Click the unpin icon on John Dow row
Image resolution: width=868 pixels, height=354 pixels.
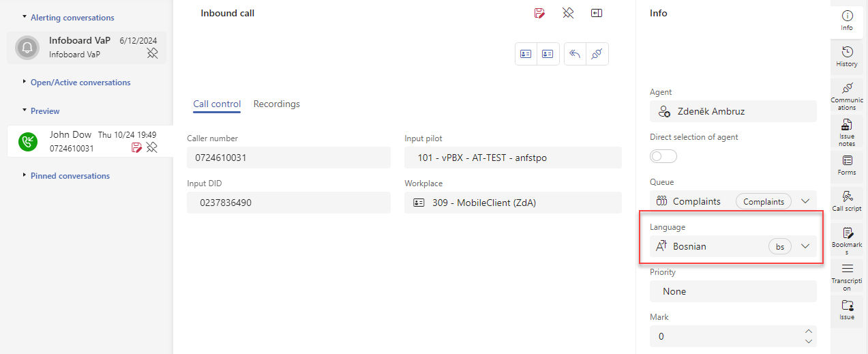point(152,147)
